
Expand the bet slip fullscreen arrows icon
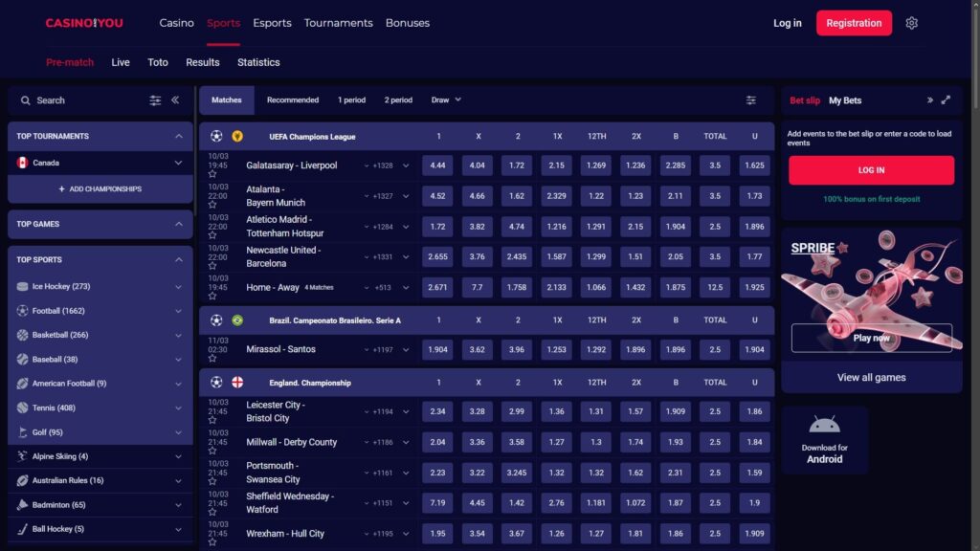coord(946,99)
